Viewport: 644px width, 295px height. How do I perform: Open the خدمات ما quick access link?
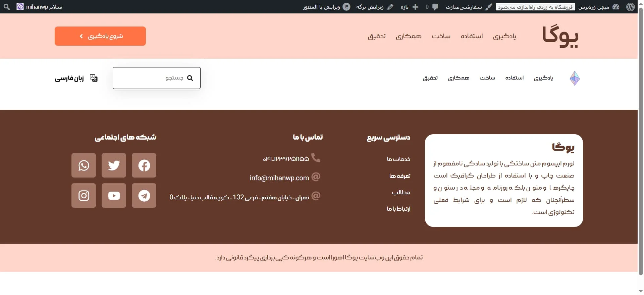pos(398,159)
